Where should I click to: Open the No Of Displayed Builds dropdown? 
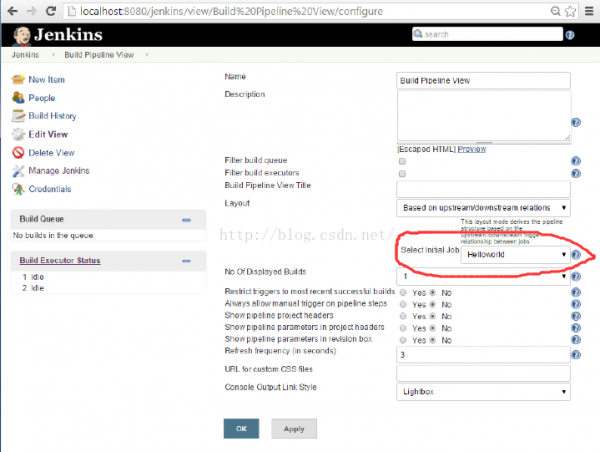483,276
